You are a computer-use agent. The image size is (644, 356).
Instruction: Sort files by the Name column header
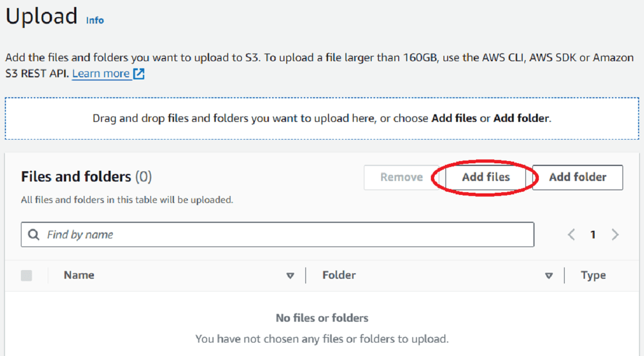78,275
